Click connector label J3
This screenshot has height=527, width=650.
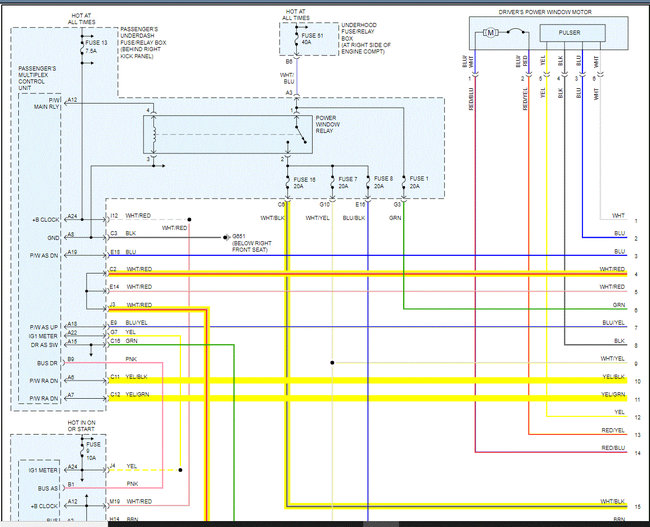pos(113,305)
